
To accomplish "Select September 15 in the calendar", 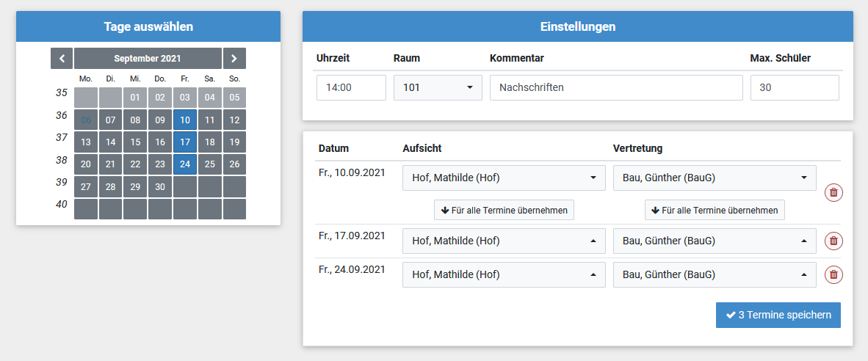I will [135, 142].
